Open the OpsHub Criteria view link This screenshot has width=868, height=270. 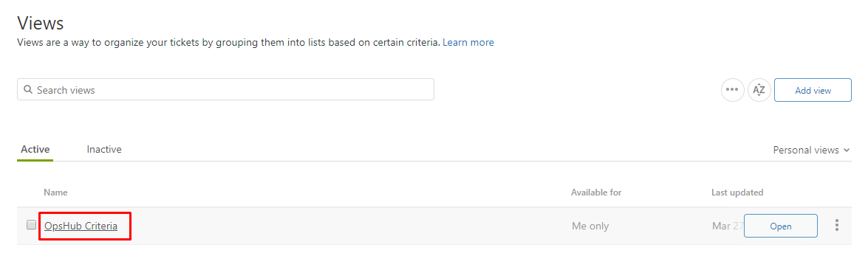81,226
